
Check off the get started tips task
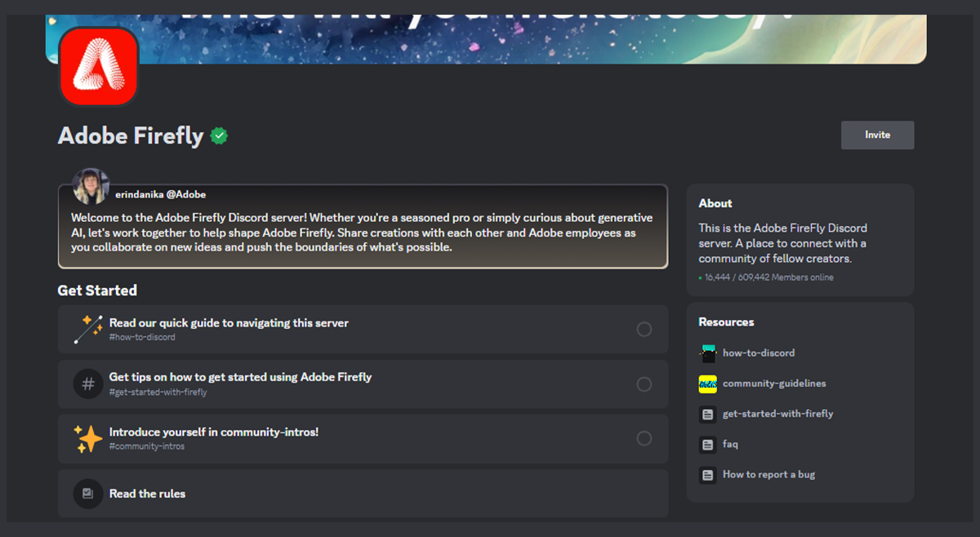(644, 384)
